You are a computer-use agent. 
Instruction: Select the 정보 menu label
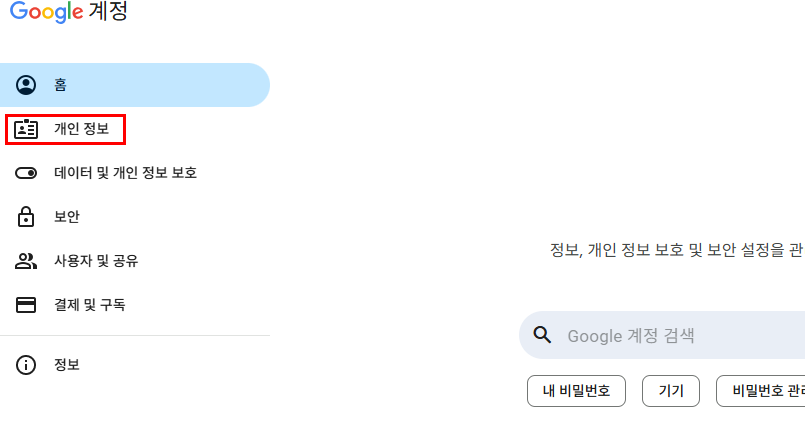click(67, 365)
